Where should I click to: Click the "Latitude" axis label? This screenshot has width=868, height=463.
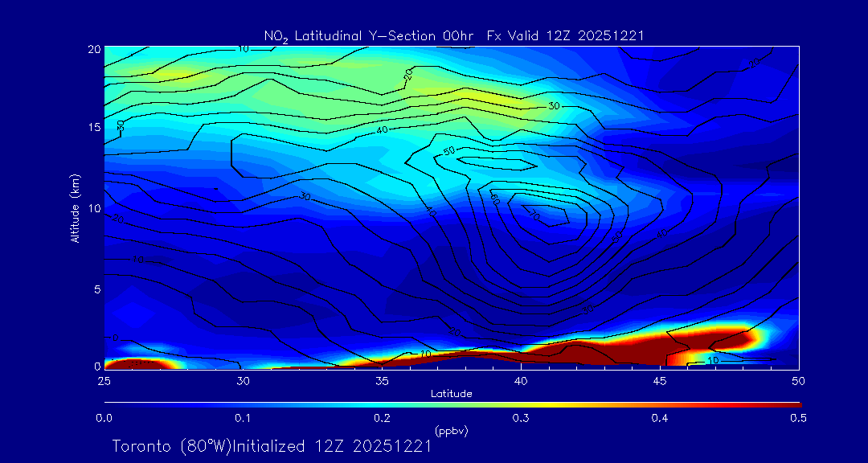tap(451, 394)
